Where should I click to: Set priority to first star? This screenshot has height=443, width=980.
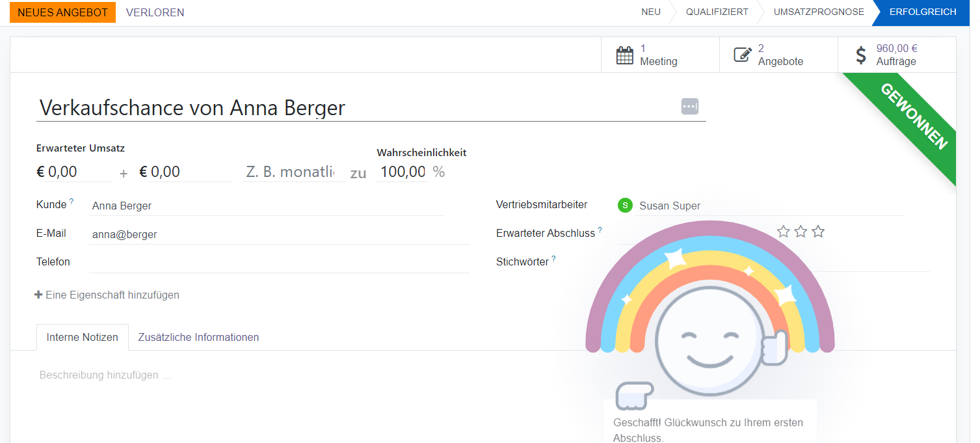coord(784,232)
